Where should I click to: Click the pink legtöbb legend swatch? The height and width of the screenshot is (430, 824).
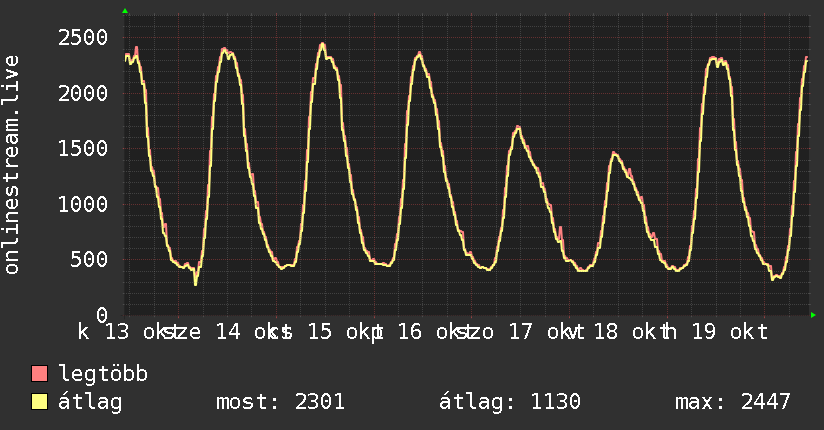tap(39, 373)
